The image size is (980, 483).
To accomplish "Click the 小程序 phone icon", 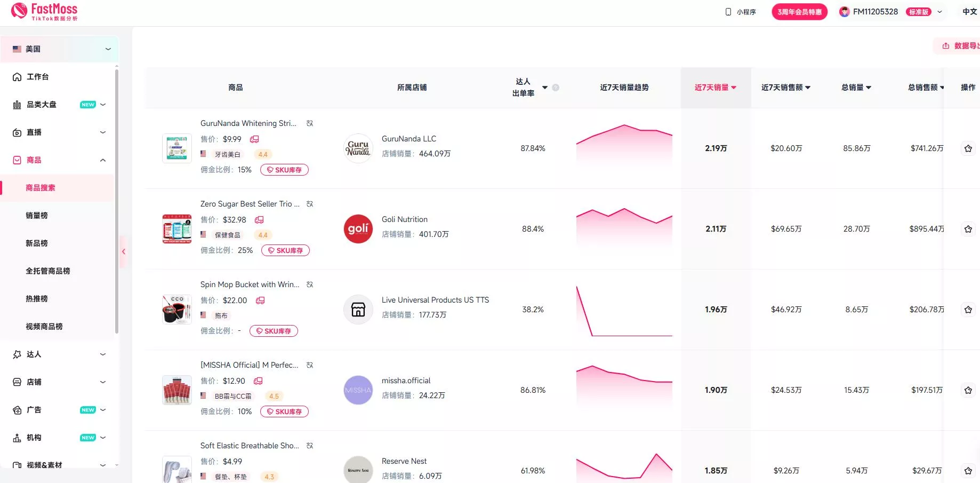I will [x=728, y=12].
